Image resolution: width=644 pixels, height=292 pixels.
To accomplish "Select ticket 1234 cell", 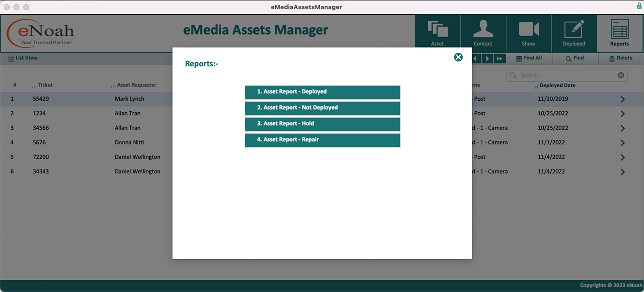I will 39,113.
